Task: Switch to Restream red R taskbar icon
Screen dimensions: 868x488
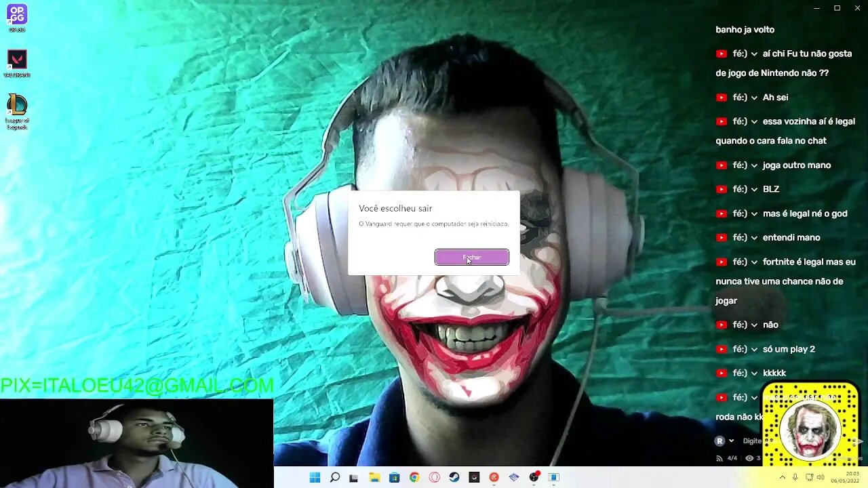Action: point(494,477)
